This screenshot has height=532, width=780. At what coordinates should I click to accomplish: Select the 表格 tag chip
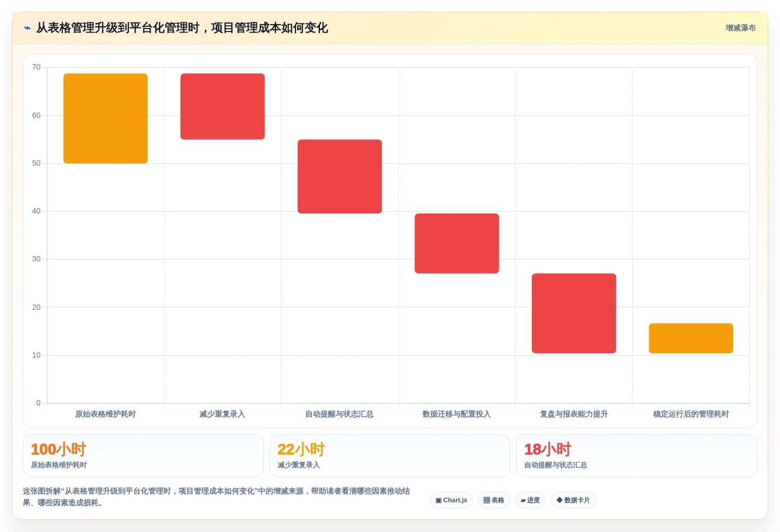point(494,501)
